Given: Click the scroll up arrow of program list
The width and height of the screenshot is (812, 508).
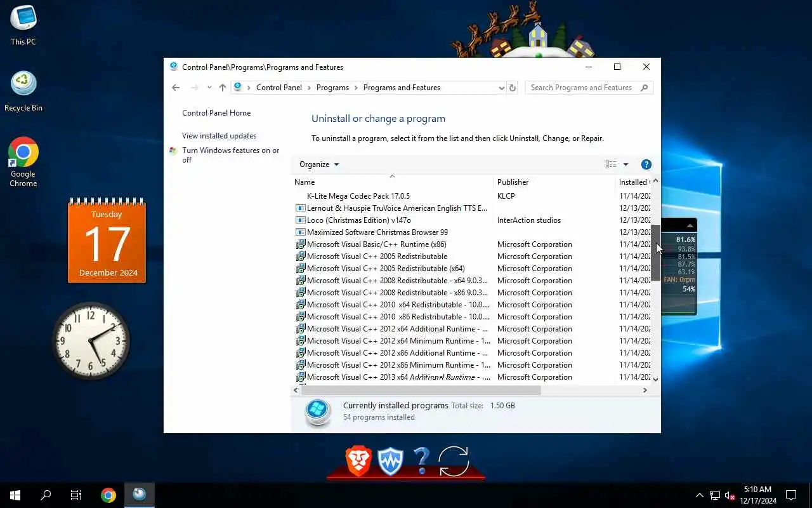Looking at the screenshot, I should 656,182.
